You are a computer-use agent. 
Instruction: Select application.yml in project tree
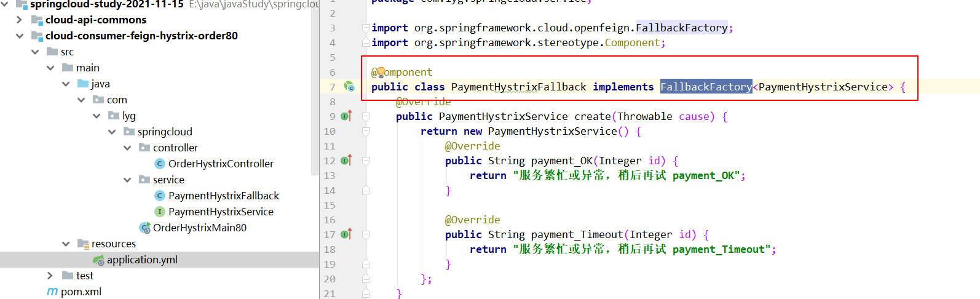pos(159,260)
